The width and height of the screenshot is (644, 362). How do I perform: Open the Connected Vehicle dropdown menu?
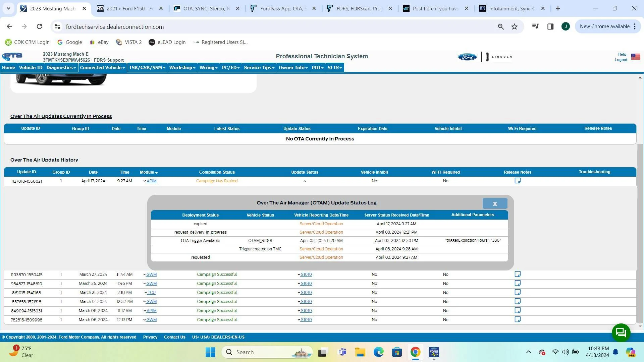(102, 68)
